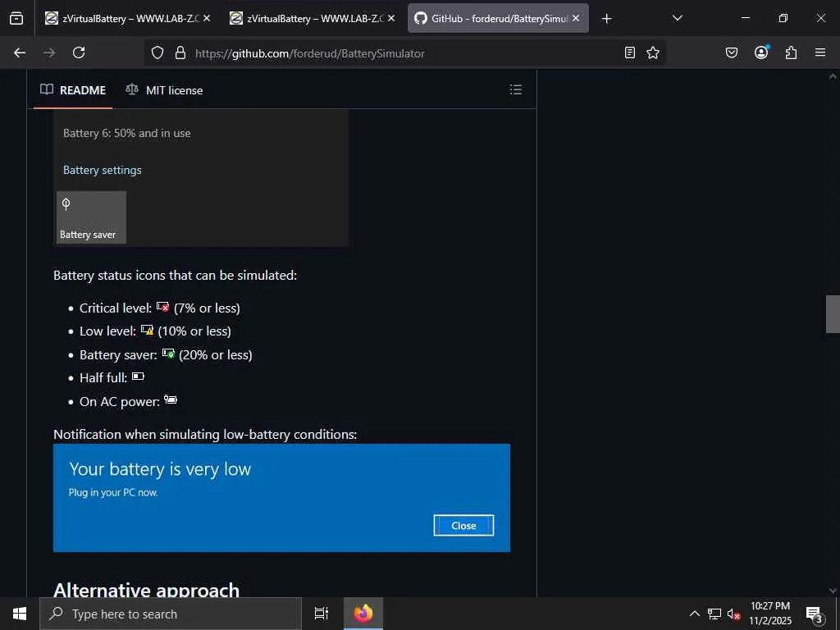Reload the current GitHub page
This screenshot has height=630, width=840.
coord(79,52)
